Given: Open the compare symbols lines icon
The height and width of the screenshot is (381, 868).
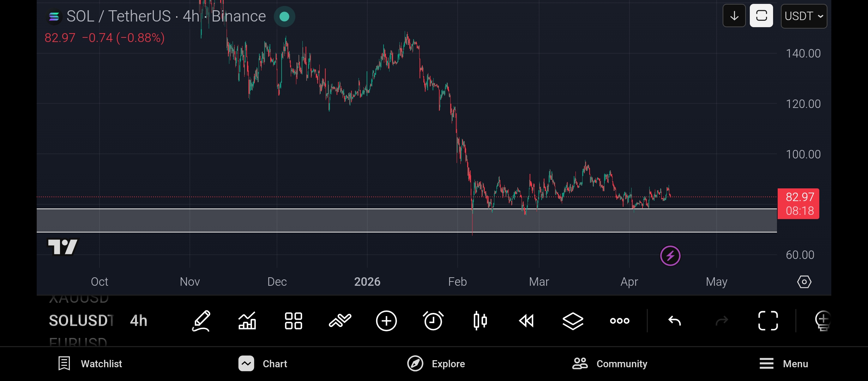Looking at the screenshot, I should pos(340,321).
